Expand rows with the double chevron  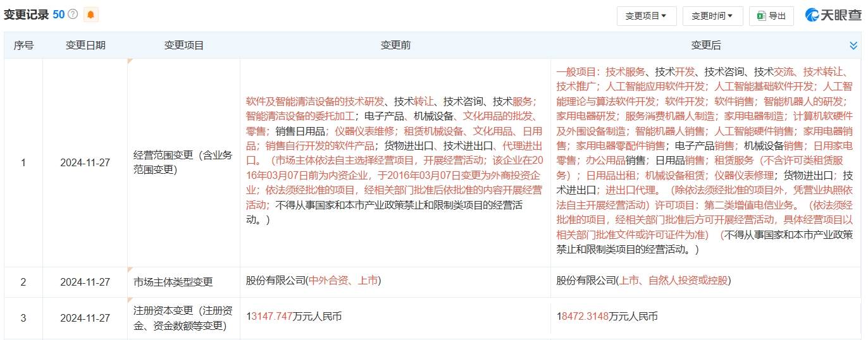(x=853, y=46)
